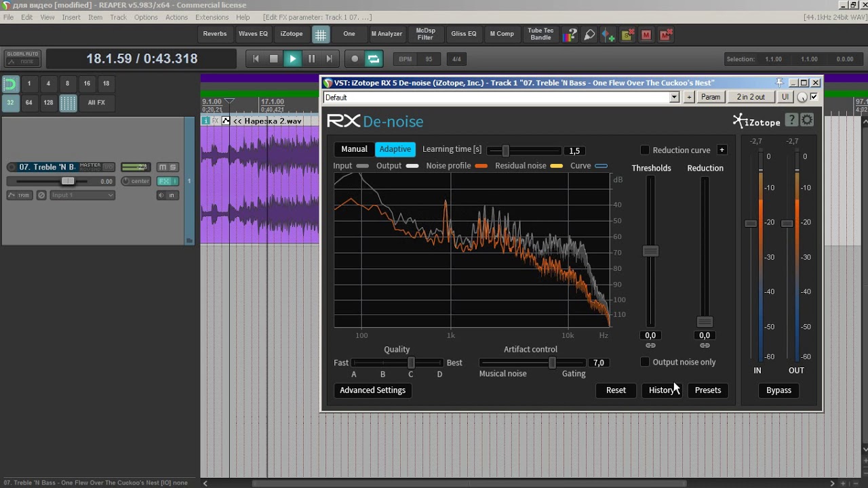The image size is (868, 488).
Task: Click the red M with X toolbar icon
Action: click(x=666, y=34)
